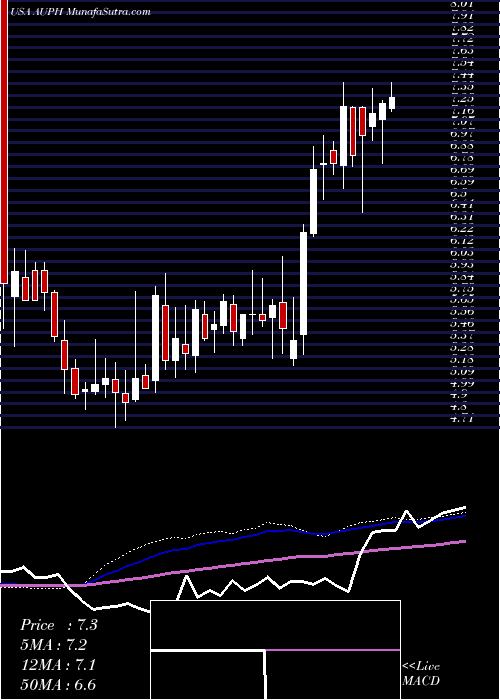Click the '5MA : 7.2' value
This screenshot has height=700, width=500.
point(54,645)
